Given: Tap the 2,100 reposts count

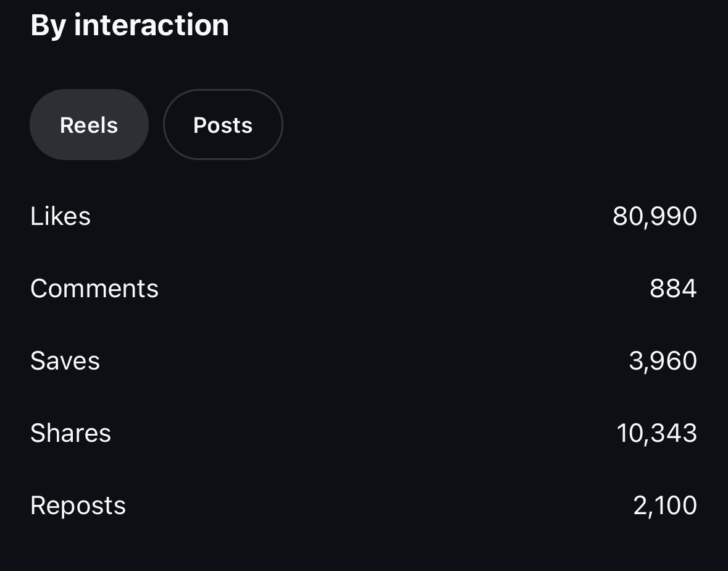Looking at the screenshot, I should click(x=665, y=505).
